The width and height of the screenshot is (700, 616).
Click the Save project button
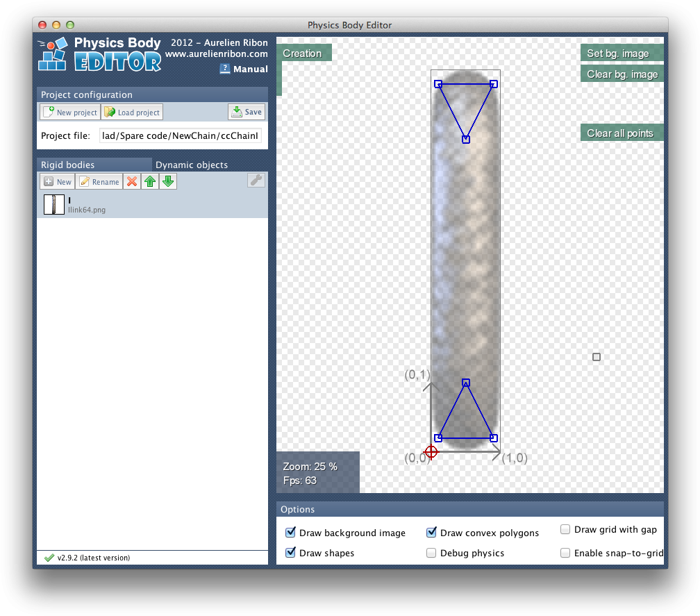click(x=247, y=112)
